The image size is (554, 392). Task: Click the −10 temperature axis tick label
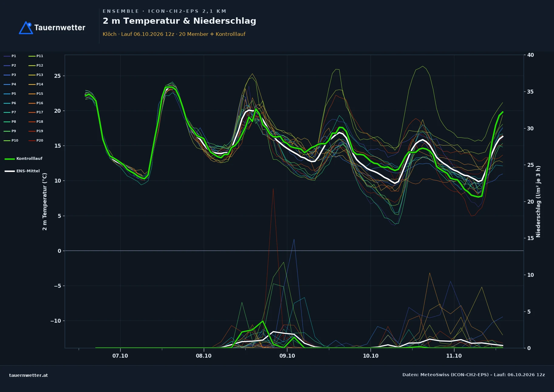(x=56, y=321)
